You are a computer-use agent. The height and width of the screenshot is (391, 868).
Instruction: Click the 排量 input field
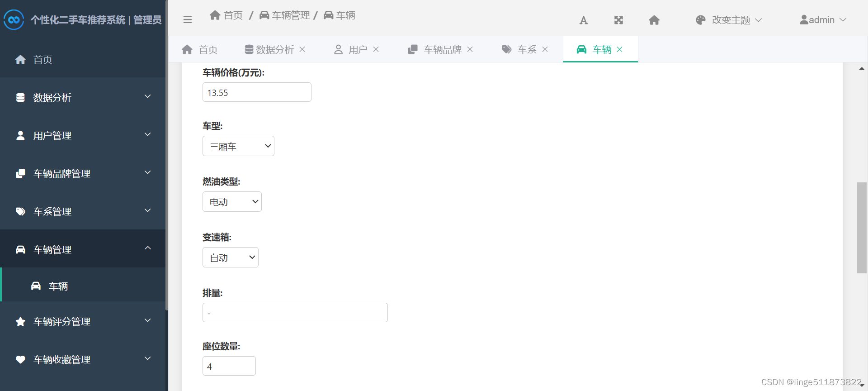pyautogui.click(x=295, y=313)
